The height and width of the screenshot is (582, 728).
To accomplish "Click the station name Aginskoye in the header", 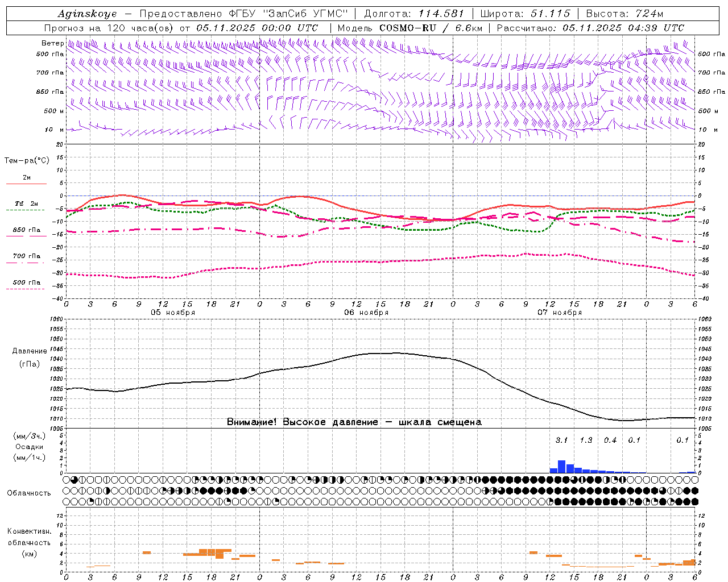I will coord(87,14).
